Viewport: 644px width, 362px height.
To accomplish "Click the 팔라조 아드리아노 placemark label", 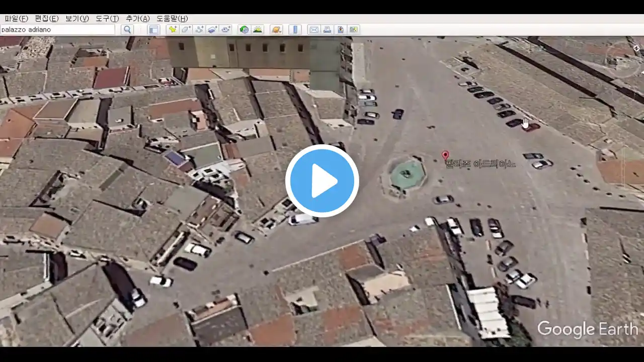I will [x=480, y=164].
